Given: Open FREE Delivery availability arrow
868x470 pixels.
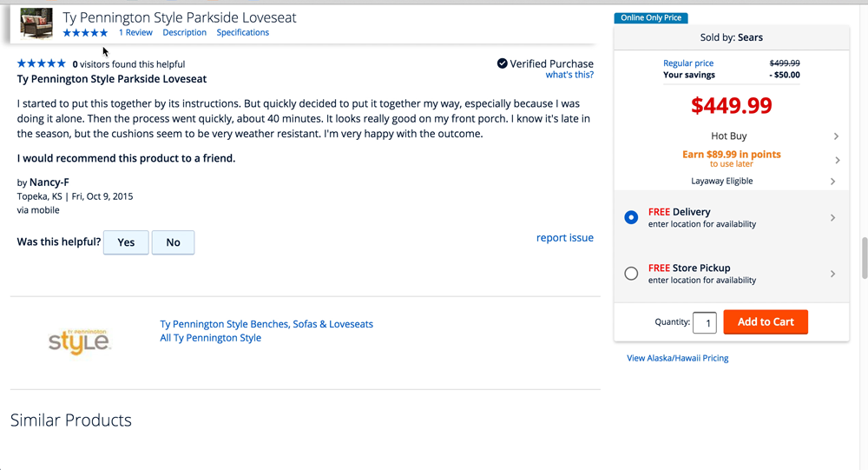Looking at the screenshot, I should point(833,218).
